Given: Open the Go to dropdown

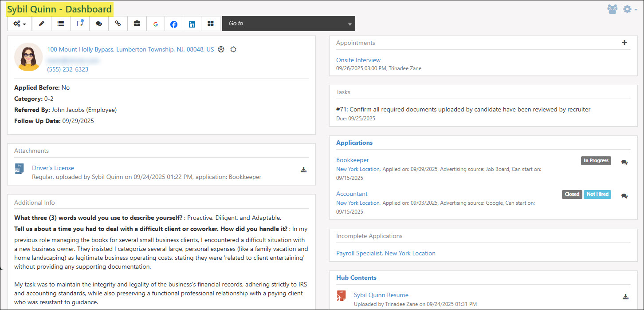Looking at the screenshot, I should 288,24.
